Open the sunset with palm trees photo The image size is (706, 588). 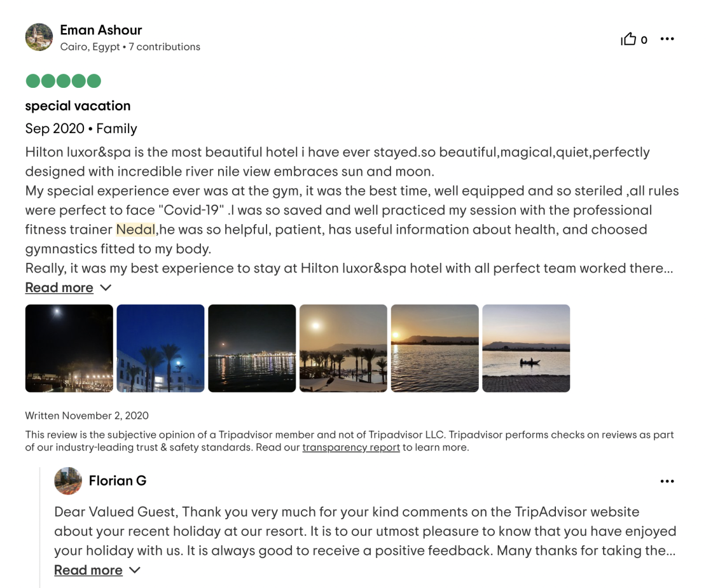click(343, 348)
